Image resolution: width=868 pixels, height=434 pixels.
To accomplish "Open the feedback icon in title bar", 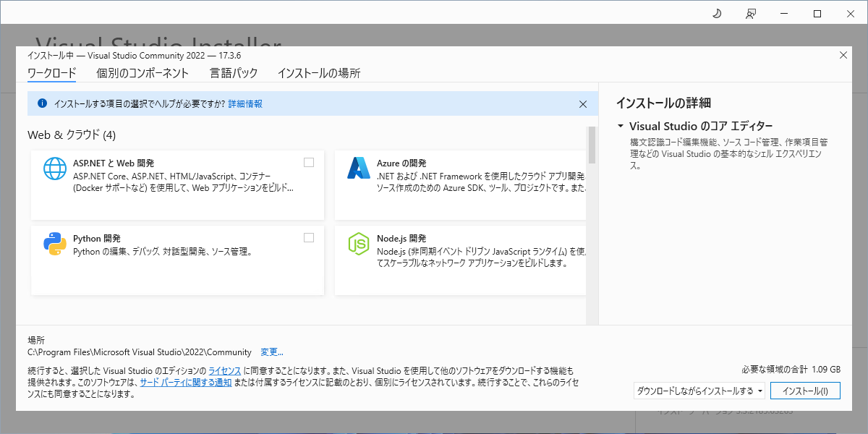I will click(751, 13).
